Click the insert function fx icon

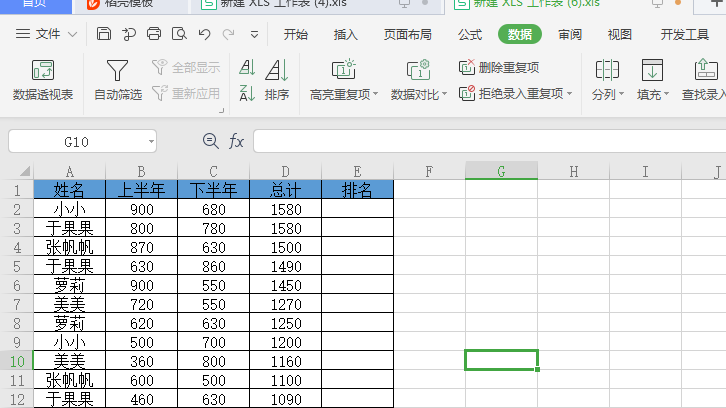[236, 142]
